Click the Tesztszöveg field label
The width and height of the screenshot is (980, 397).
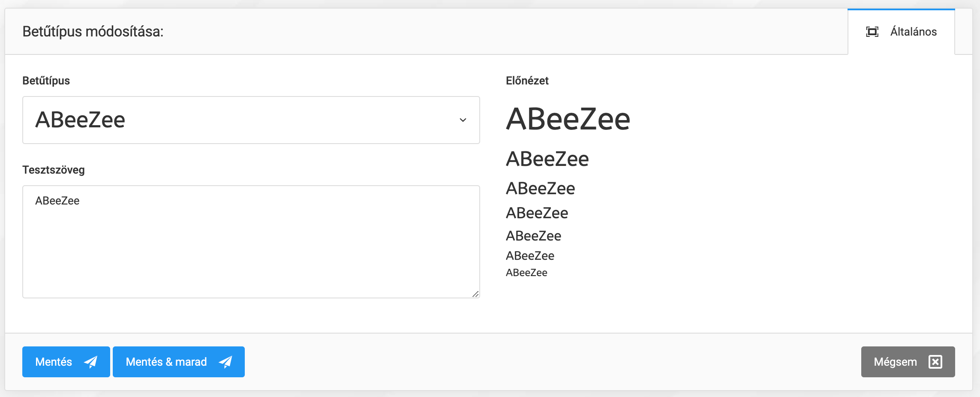[x=54, y=170]
